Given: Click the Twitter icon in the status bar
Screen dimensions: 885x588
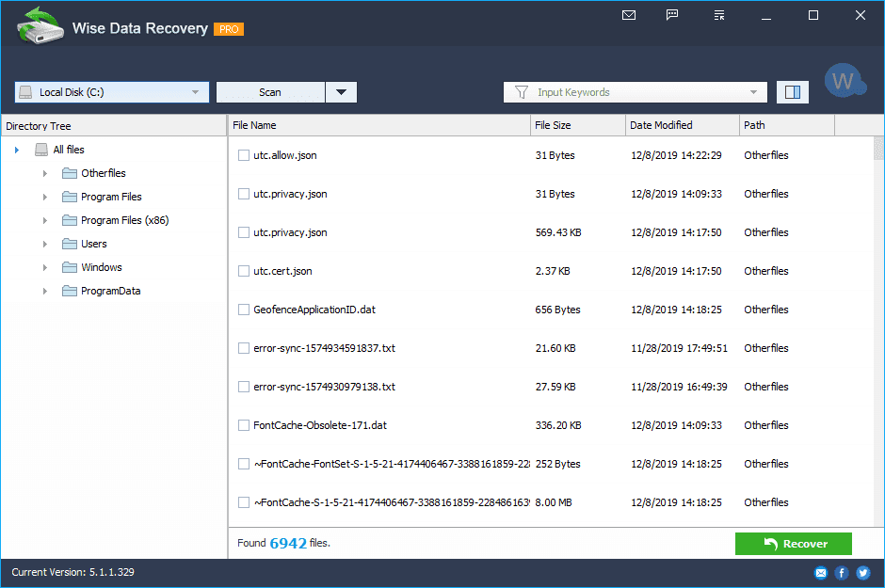Looking at the screenshot, I should (862, 572).
